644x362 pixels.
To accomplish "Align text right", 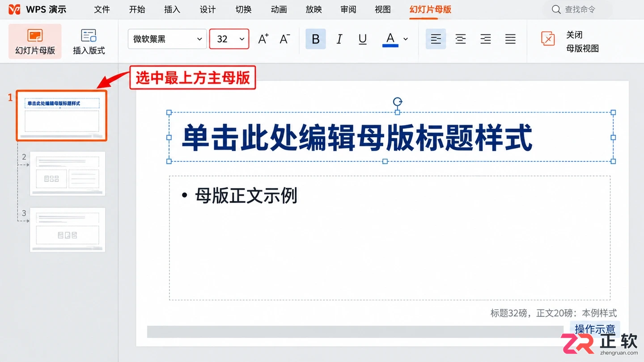I will (486, 39).
